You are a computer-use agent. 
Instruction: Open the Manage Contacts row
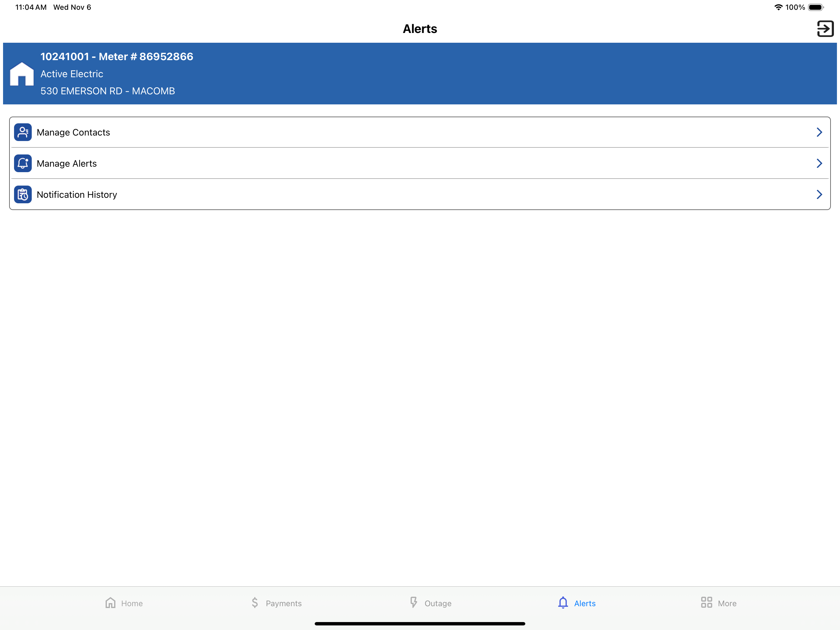420,132
